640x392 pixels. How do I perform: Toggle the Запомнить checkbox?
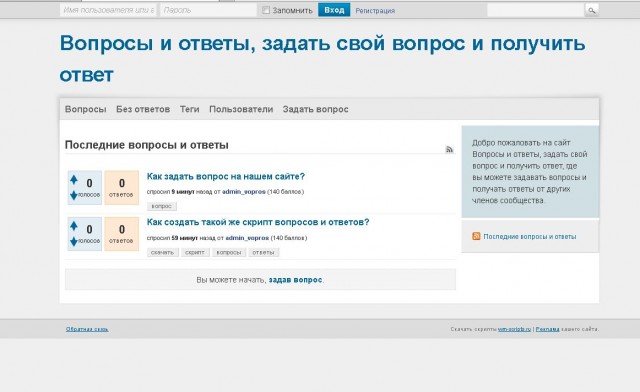(266, 10)
